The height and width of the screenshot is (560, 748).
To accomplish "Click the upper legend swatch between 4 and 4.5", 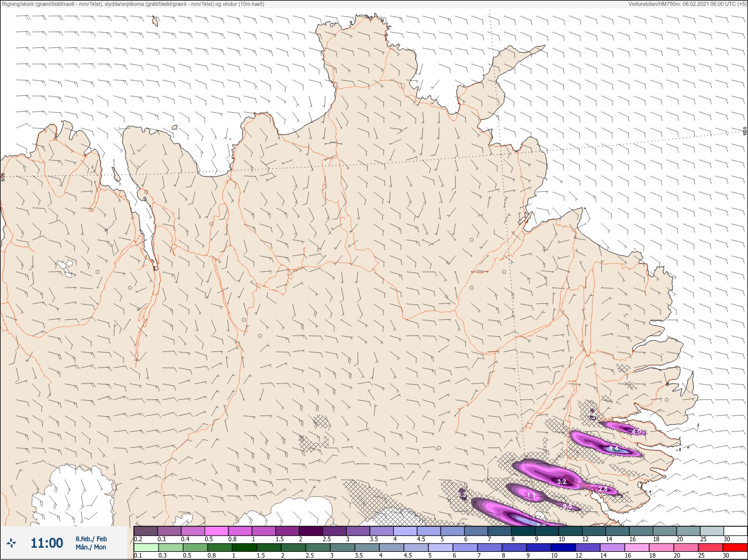I will (x=406, y=531).
